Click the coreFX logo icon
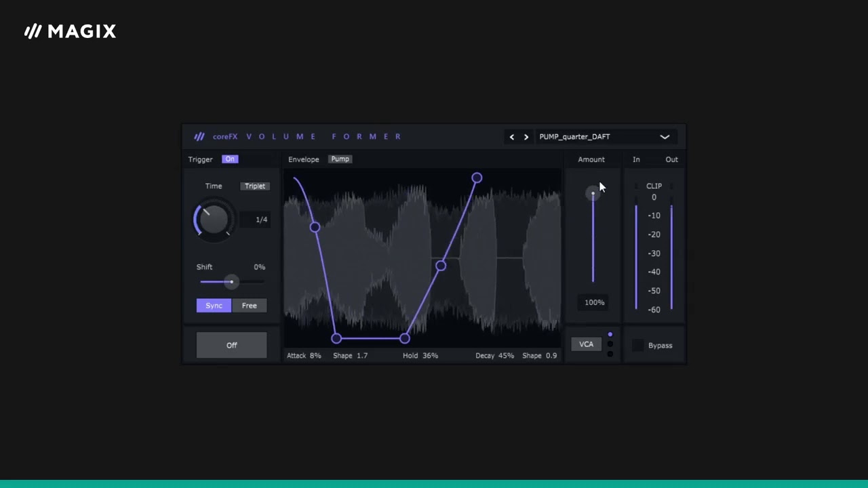The height and width of the screenshot is (488, 868). [x=199, y=136]
